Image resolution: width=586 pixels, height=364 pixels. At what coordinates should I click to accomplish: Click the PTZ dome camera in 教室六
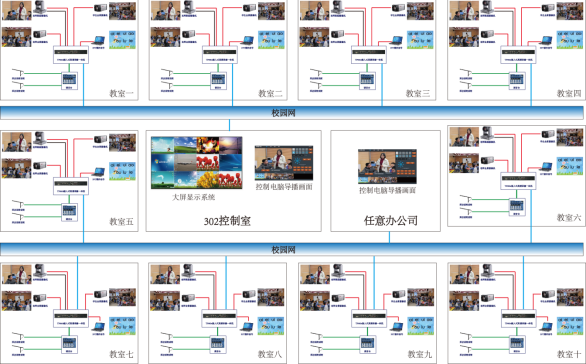[487, 133]
